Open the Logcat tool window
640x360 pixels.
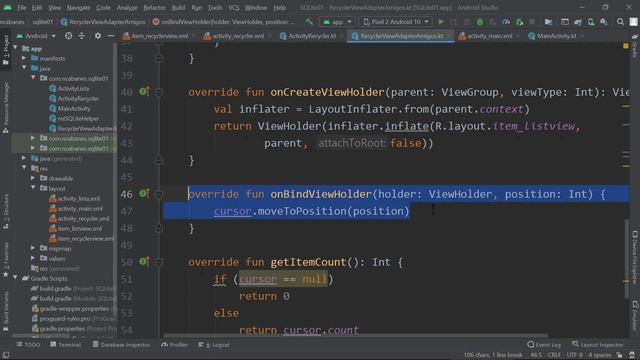(x=214, y=345)
